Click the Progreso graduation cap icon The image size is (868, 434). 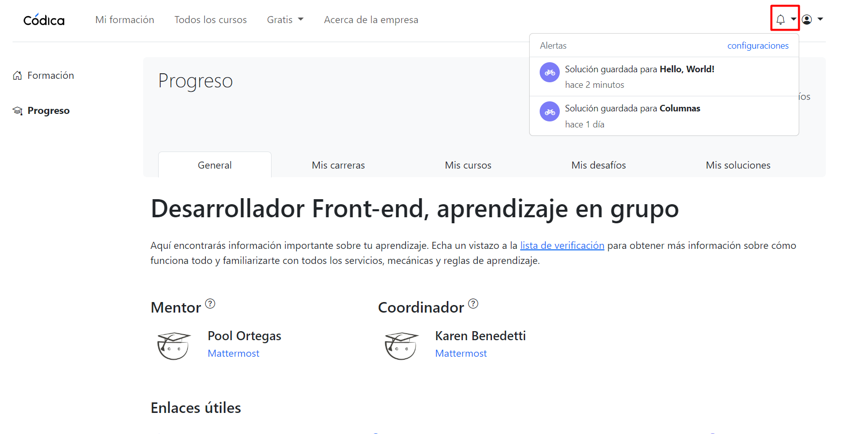point(18,111)
